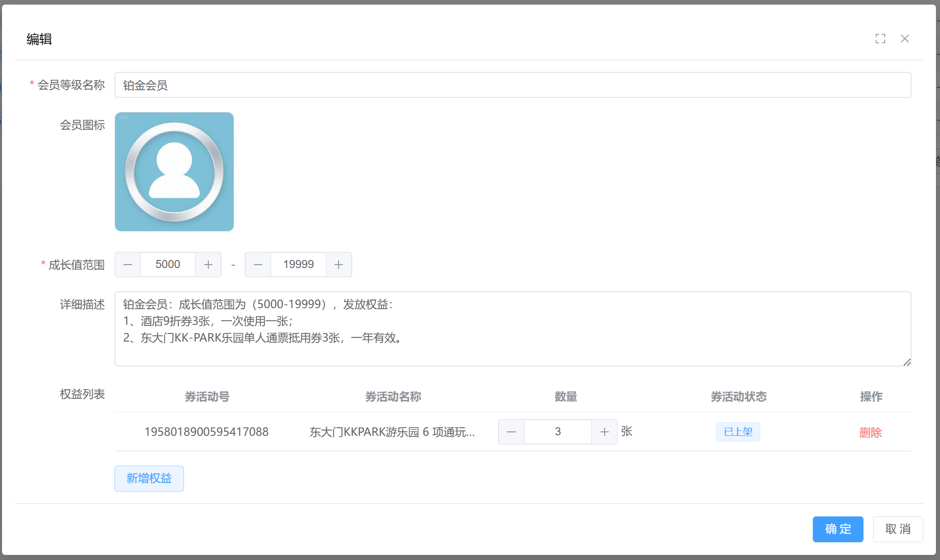Decrease the minimum growth value 5000
This screenshot has width=940, height=560.
coord(128,265)
